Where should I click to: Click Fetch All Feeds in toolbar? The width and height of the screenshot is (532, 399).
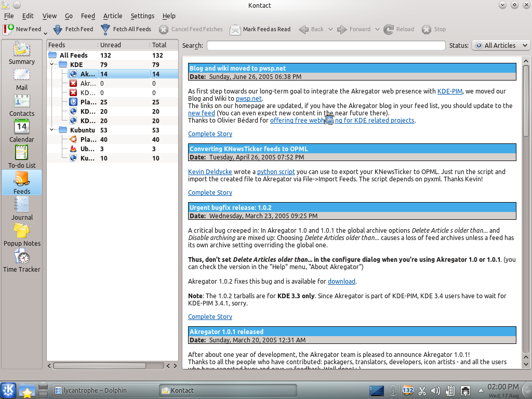click(126, 29)
